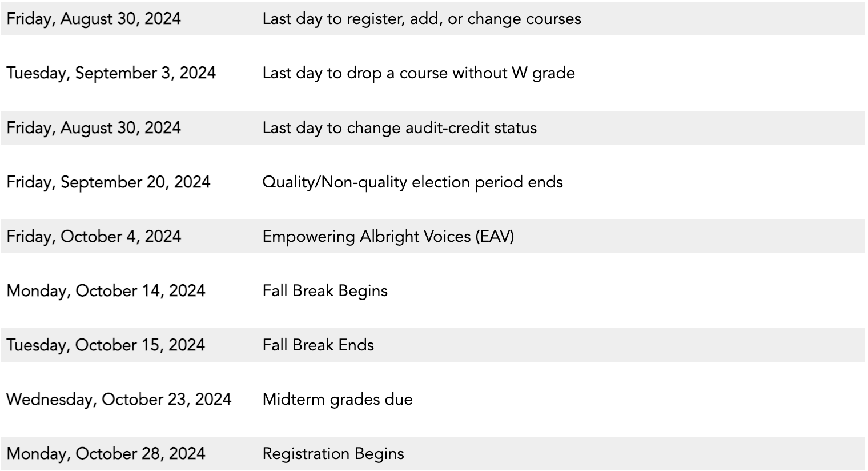Click the 'Wednesday, October 23, 2024' date
Viewport: 868px width, 471px height.
pyautogui.click(x=119, y=400)
